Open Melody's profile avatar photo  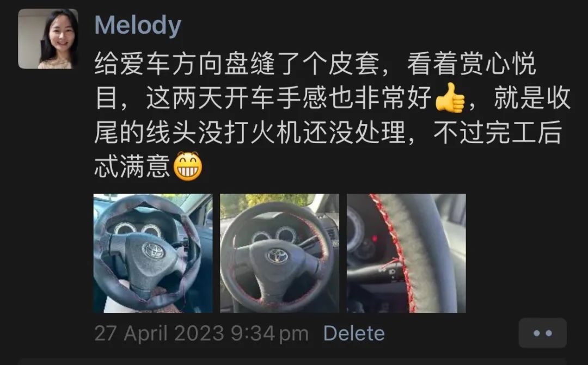[48, 39]
